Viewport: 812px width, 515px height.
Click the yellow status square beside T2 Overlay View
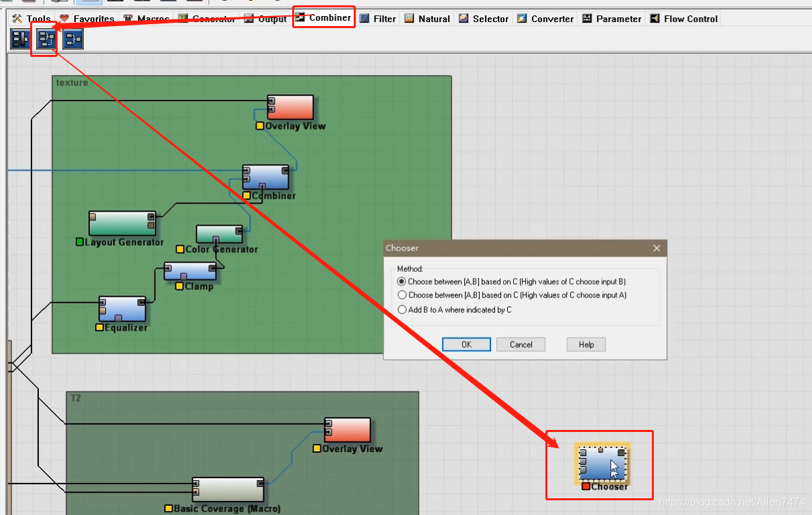[317, 449]
